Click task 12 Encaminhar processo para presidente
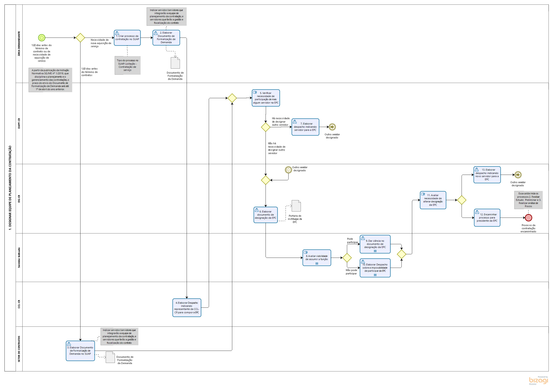 tap(487, 218)
